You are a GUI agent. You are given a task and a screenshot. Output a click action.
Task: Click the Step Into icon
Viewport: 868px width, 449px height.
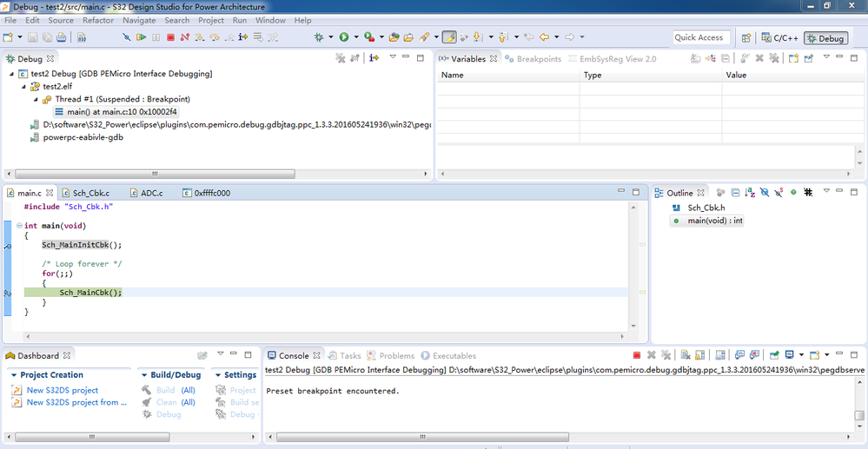(199, 37)
